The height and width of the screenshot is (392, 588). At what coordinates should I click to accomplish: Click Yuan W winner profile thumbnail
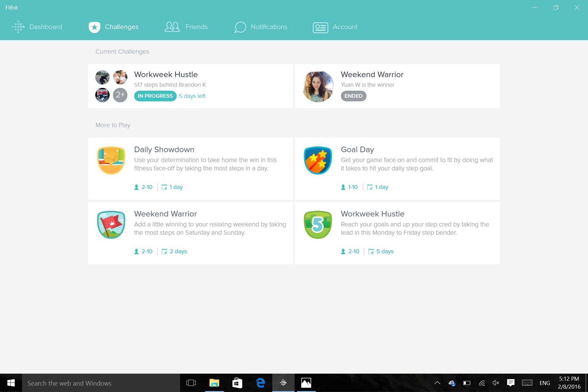(x=317, y=86)
